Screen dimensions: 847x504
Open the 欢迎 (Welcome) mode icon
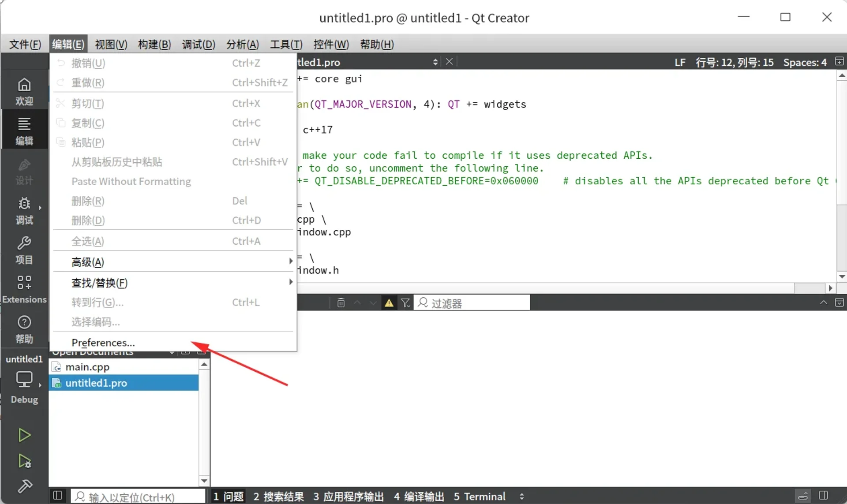click(24, 90)
